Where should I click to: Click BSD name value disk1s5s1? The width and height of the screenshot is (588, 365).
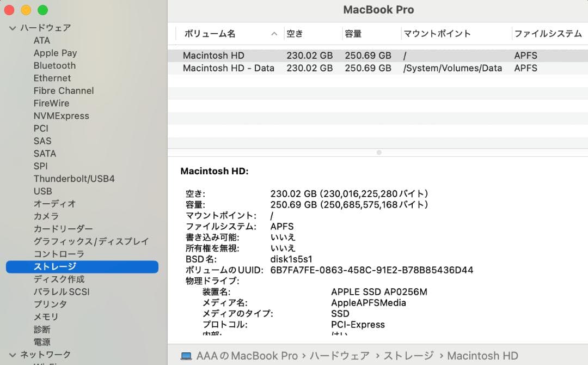coord(291,259)
